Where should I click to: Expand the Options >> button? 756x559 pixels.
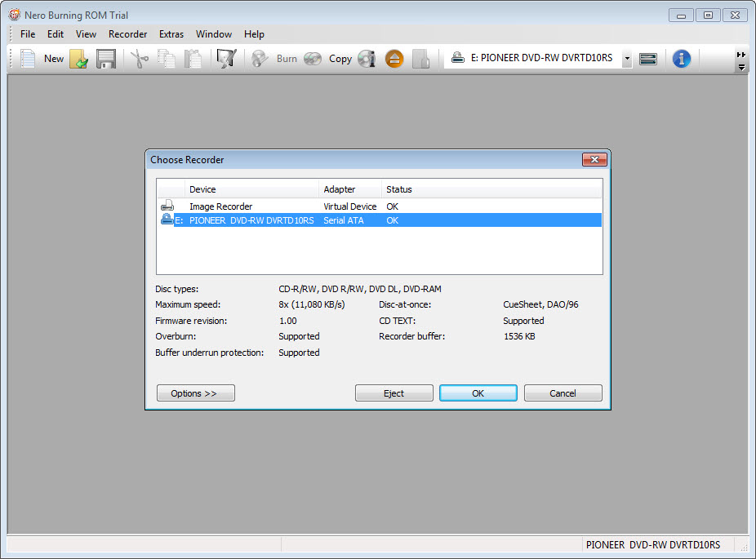pyautogui.click(x=196, y=393)
